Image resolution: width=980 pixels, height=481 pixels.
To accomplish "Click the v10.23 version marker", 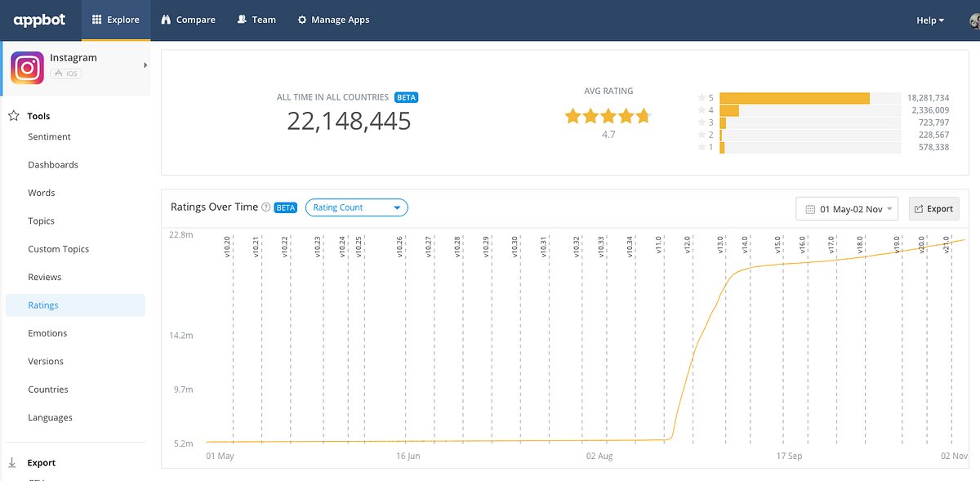I will (x=317, y=247).
